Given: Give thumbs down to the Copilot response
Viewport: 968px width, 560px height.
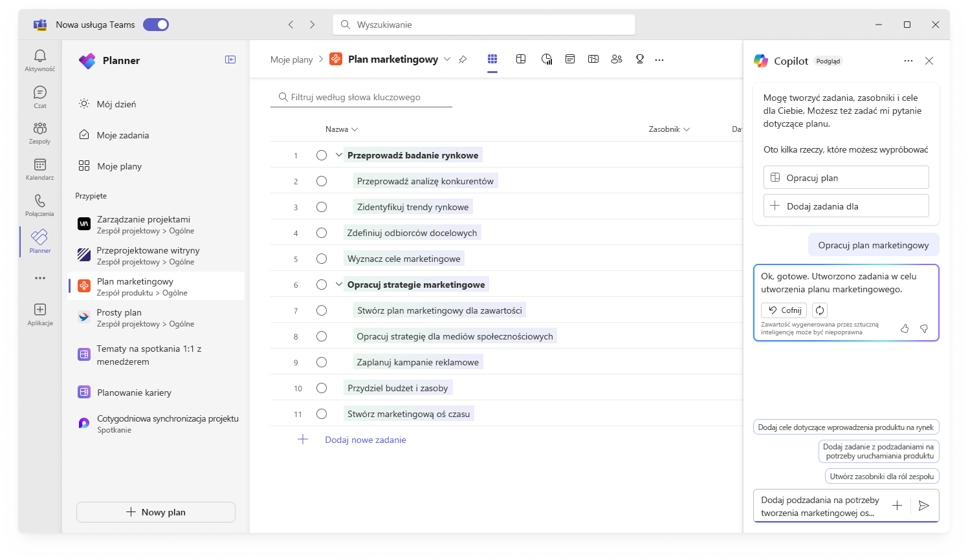Looking at the screenshot, I should (924, 328).
